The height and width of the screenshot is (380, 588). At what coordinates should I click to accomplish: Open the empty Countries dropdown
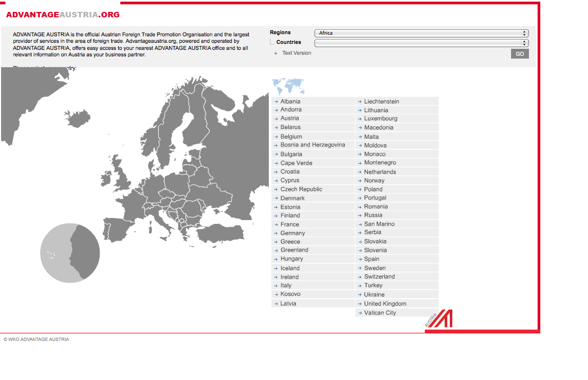pyautogui.click(x=421, y=43)
